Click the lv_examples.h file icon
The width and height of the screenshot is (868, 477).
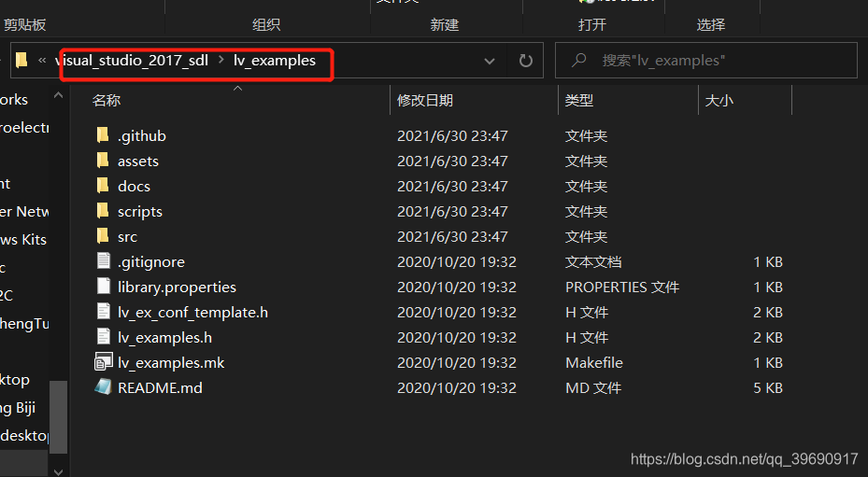pos(104,337)
